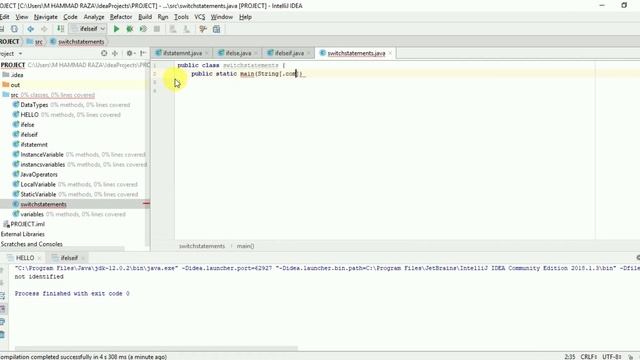Select switchstatements class in tree
640x360 pixels.
coord(43,204)
